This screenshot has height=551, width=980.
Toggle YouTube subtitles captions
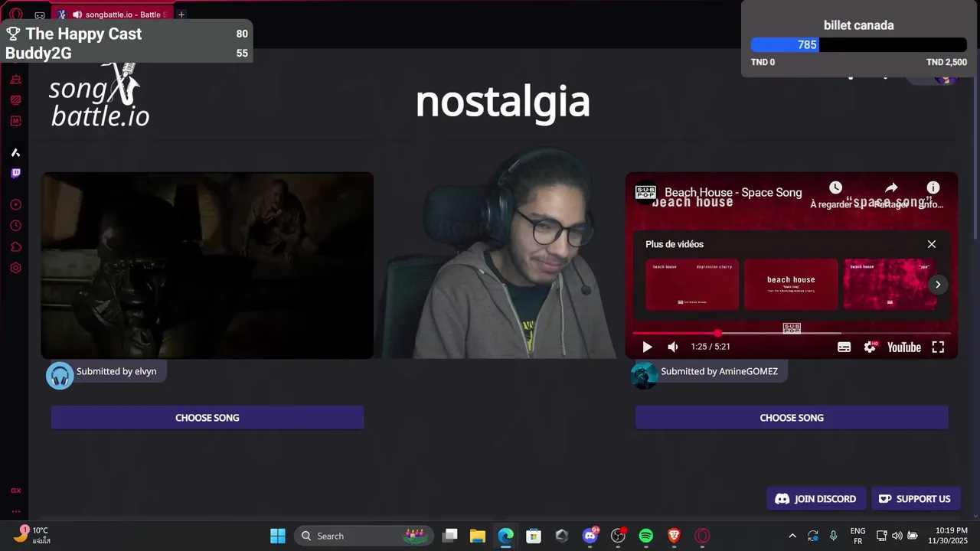(844, 347)
